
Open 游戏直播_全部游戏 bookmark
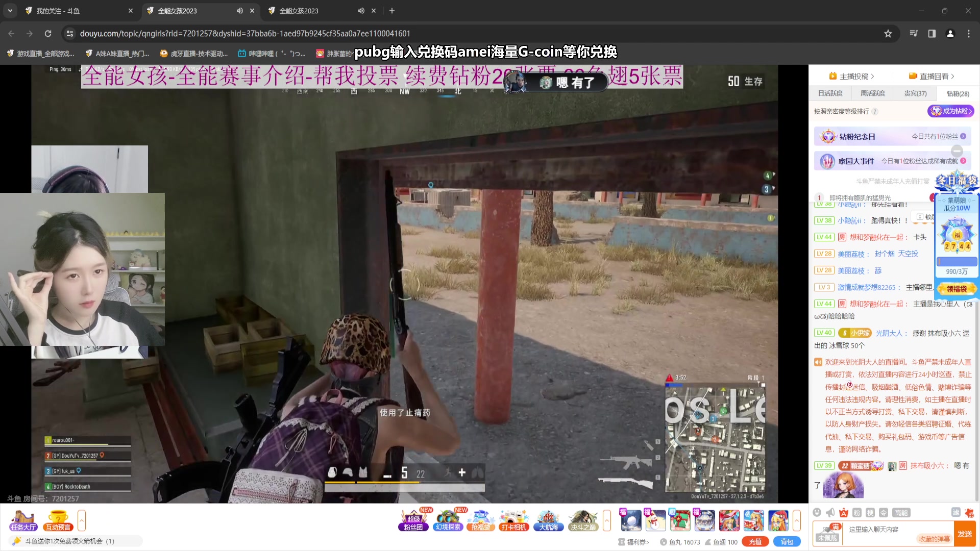[41, 54]
